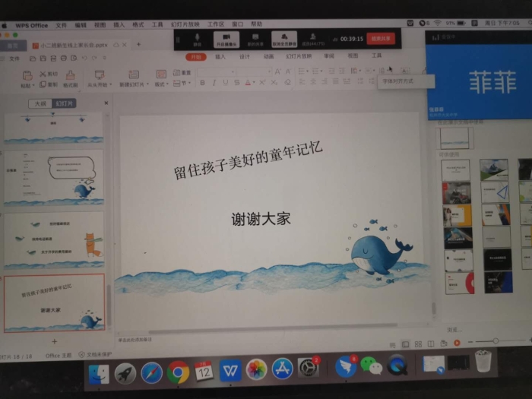Toggle Italic formatting
This screenshot has height=399, width=532.
[214, 83]
